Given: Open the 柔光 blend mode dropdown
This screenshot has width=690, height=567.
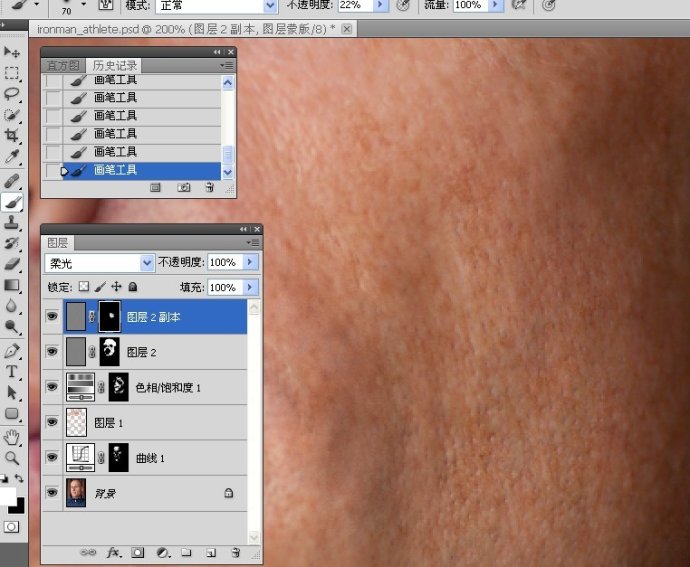Looking at the screenshot, I should click(148, 262).
